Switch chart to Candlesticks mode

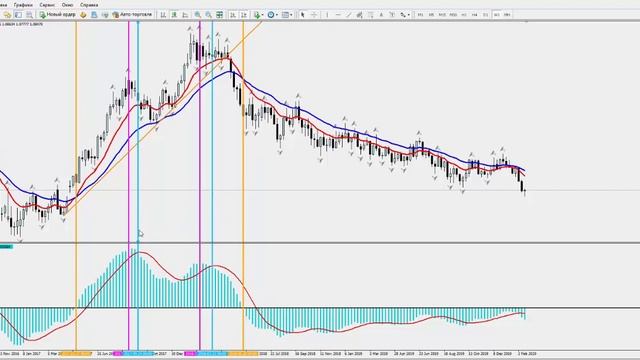[x=174, y=15]
